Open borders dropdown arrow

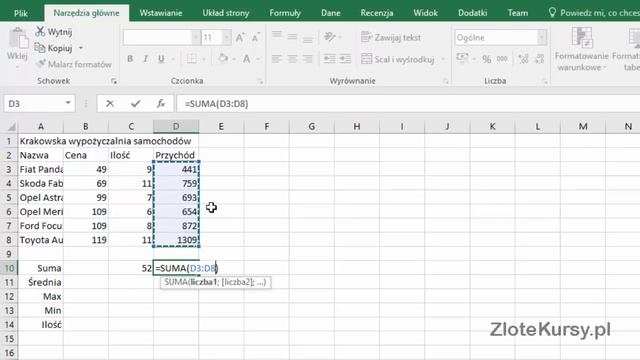203,59
